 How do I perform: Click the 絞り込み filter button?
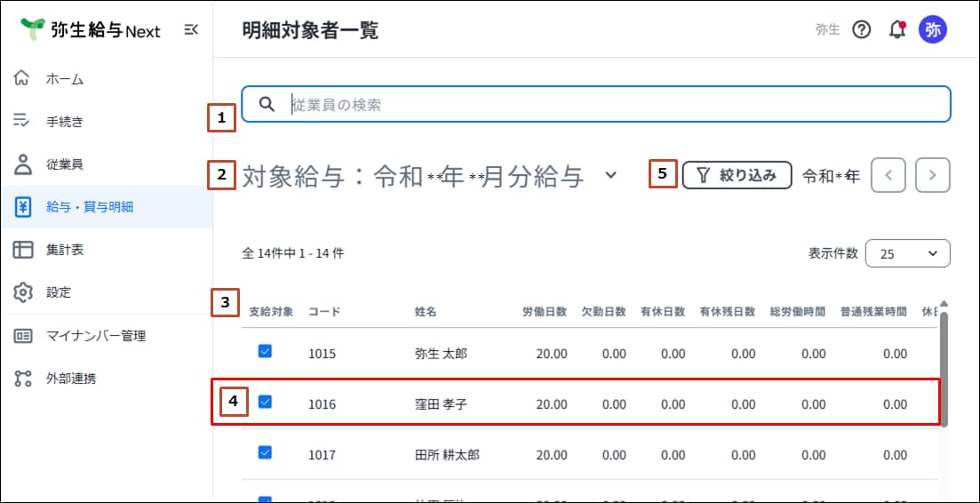[737, 176]
